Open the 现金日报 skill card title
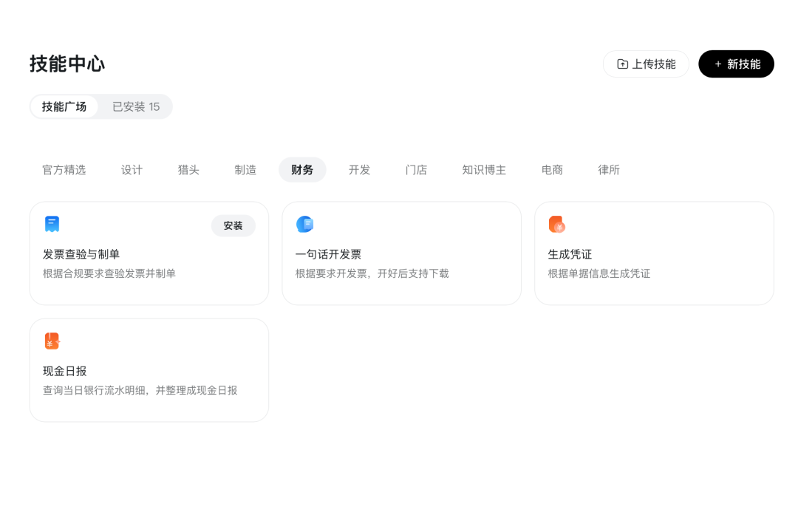798x532 pixels. pyautogui.click(x=65, y=371)
